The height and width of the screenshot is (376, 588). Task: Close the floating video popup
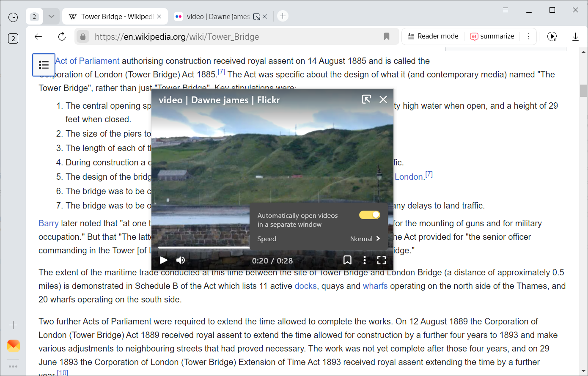(x=383, y=99)
